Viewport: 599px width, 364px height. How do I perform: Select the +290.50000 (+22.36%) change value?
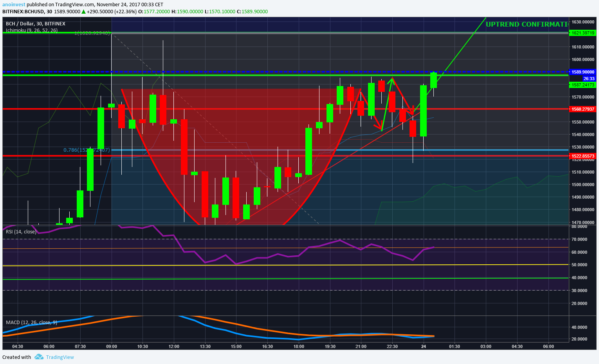coord(112,11)
